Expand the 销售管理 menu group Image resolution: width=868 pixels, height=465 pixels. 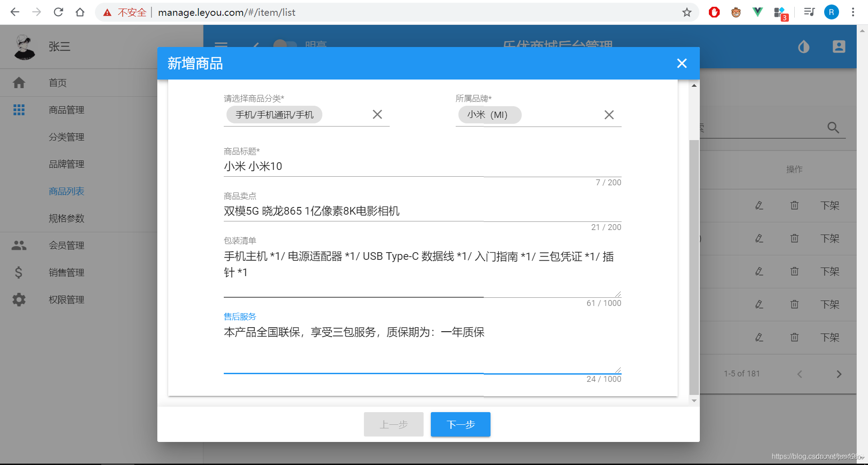(x=66, y=272)
